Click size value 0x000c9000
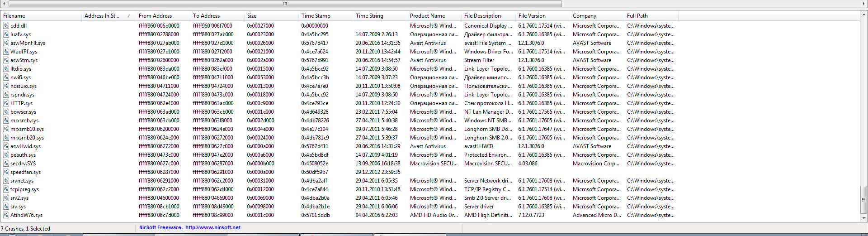Screen dimensions: 868x236 [260, 103]
